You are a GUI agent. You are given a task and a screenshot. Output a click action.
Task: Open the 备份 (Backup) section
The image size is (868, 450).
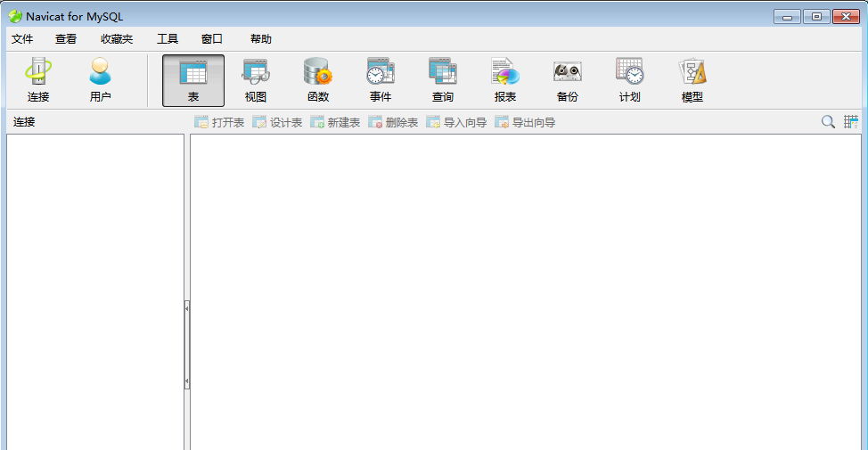(x=568, y=80)
